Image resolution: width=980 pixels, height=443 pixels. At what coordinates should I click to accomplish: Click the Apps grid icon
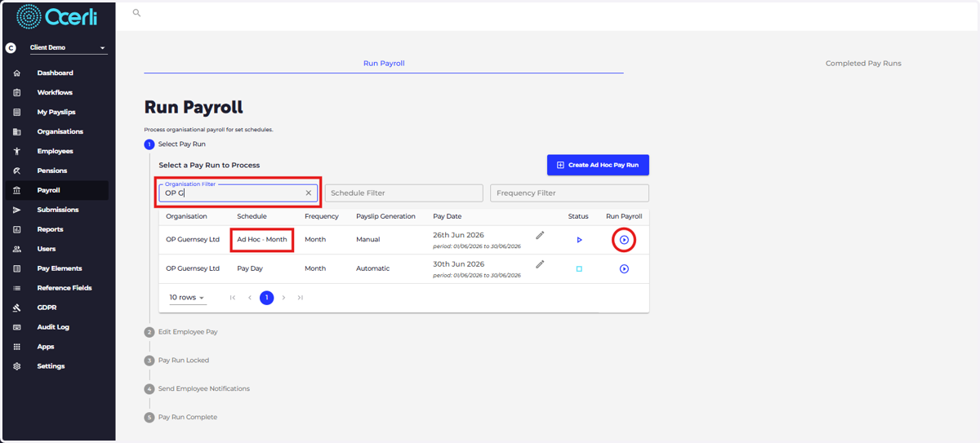pyautogui.click(x=17, y=347)
